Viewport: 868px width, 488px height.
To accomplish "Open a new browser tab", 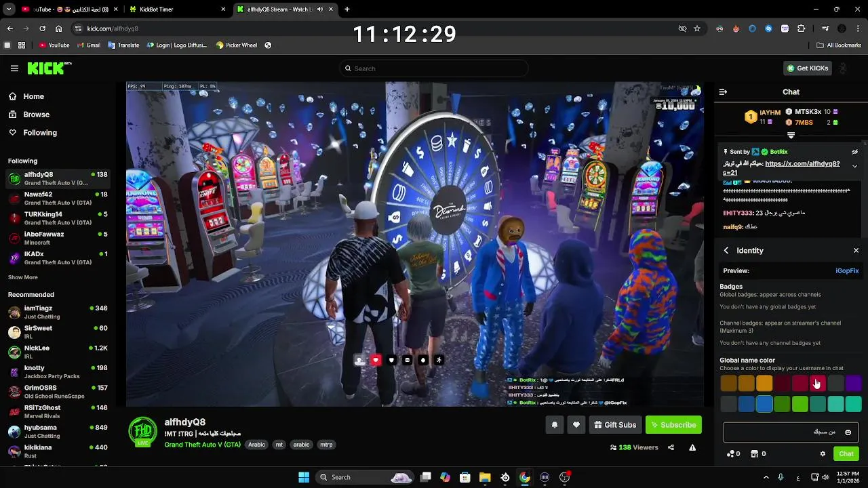I will (x=347, y=9).
